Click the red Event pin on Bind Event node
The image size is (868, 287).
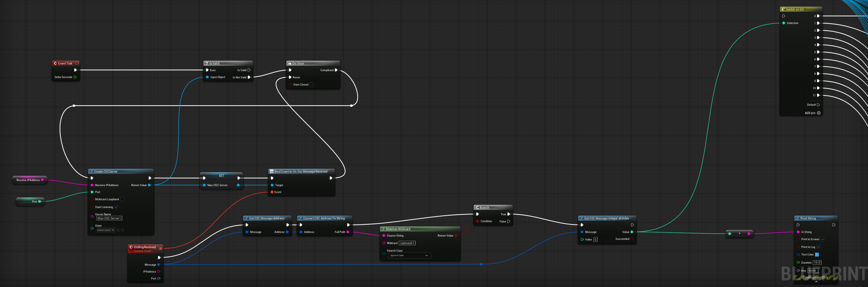pyautogui.click(x=272, y=192)
